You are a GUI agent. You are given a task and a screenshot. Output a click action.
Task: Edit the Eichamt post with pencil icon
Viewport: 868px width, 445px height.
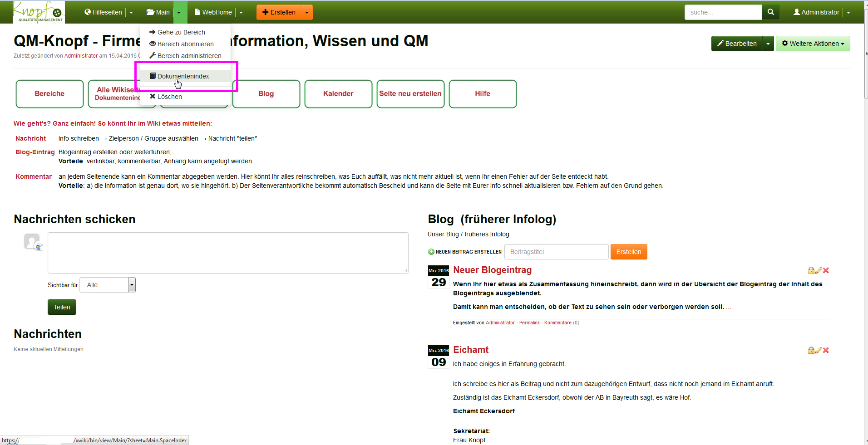819,350
